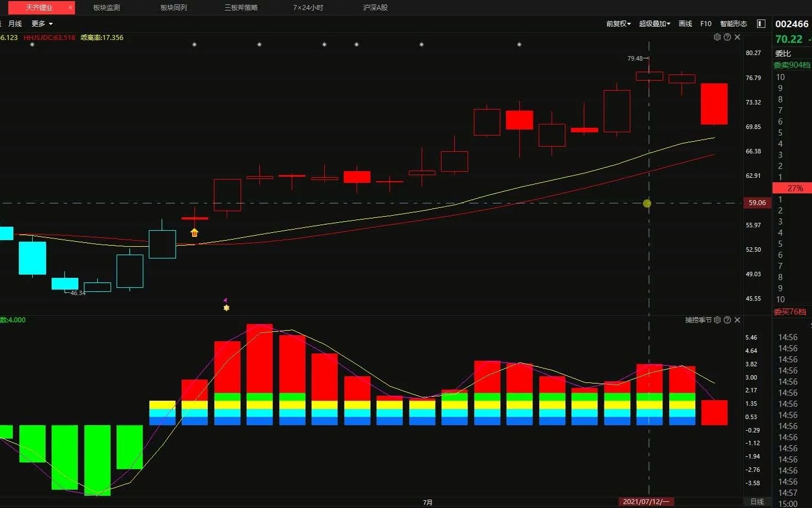Click the current price 70.22
The height and width of the screenshot is (508, 812).
[x=789, y=39]
